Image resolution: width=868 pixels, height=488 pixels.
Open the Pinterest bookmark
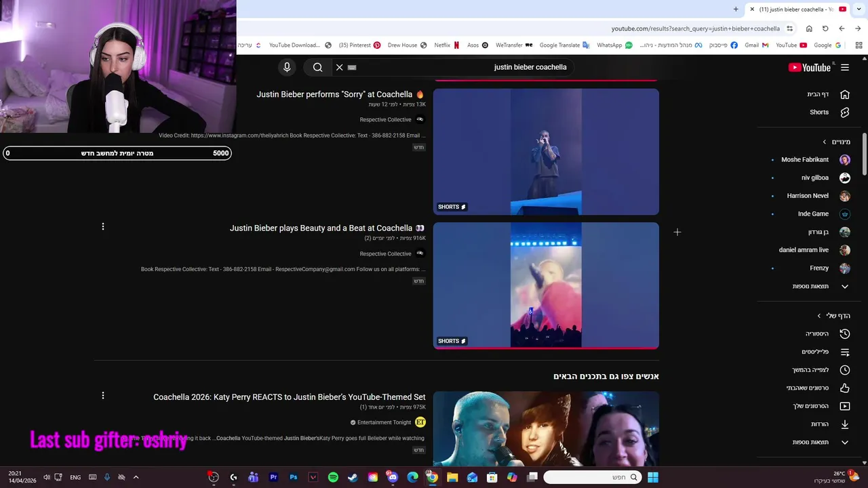[x=360, y=45]
